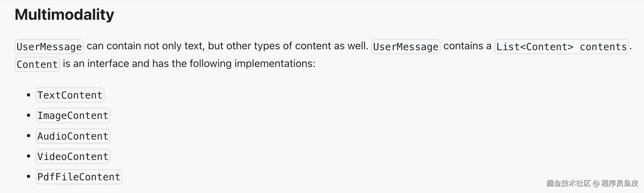Select the VideoContent list item

[73, 156]
